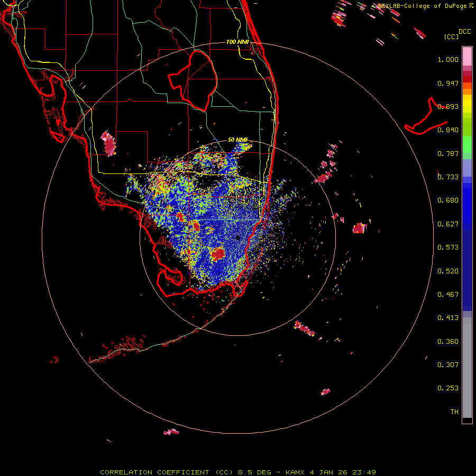The height and width of the screenshot is (476, 476).
Task: Pick the dark red segment of color bar
Action: pos(467,79)
